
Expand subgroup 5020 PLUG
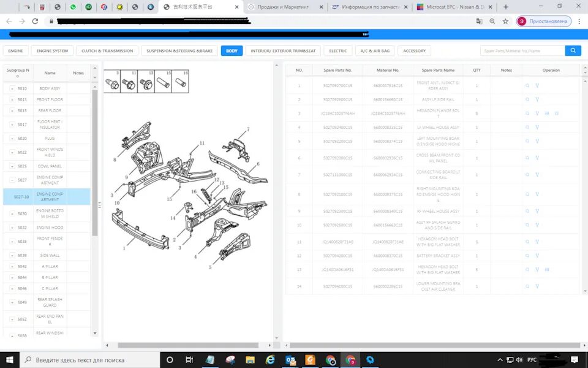(x=12, y=139)
